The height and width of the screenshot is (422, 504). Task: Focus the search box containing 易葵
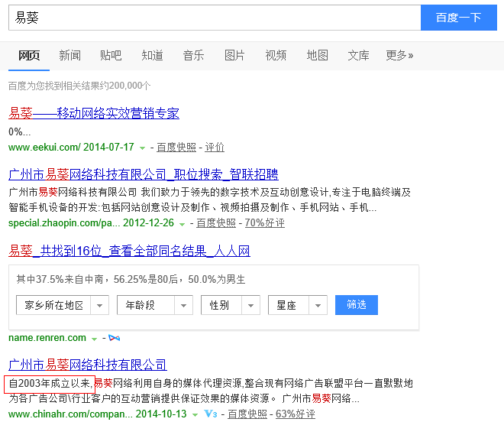click(x=215, y=18)
